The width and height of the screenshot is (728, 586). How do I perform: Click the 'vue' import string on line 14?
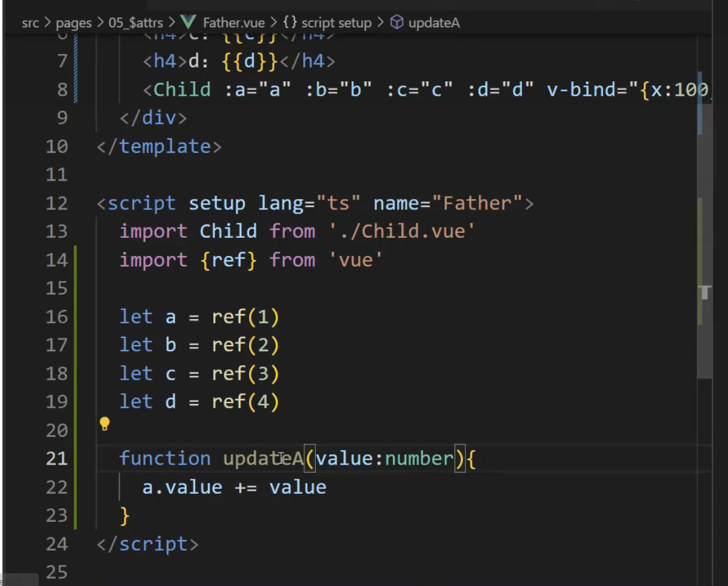355,260
